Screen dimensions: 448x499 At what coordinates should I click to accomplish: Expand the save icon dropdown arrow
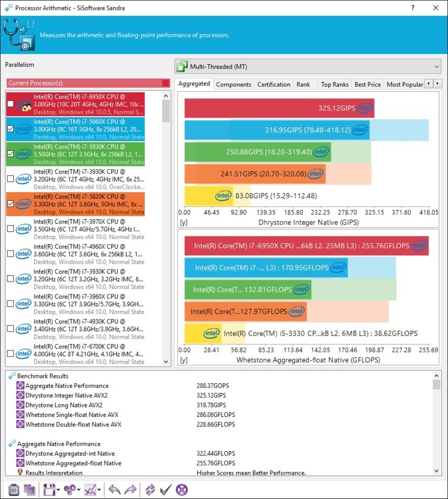[x=58, y=490]
